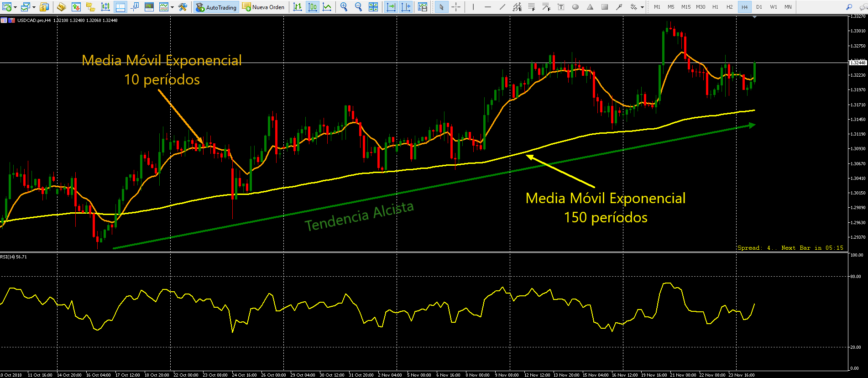Select the draw trendline tool
This screenshot has width=868, height=378.
(502, 7)
